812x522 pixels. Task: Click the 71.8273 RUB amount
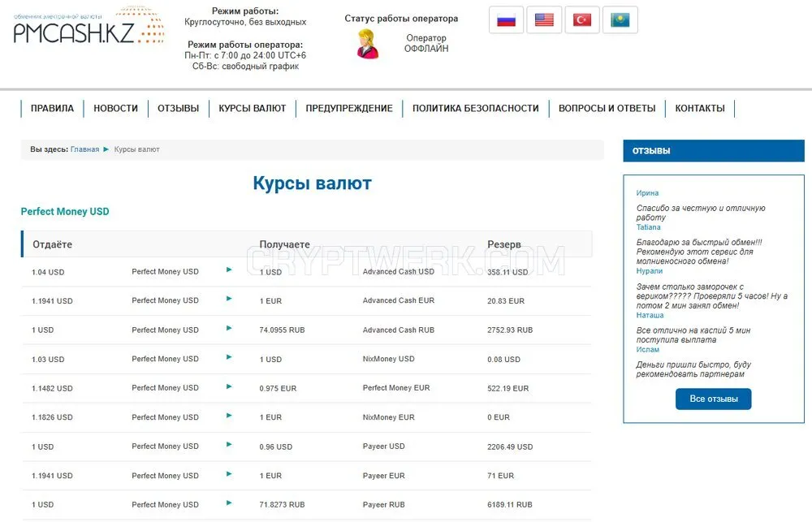[282, 505]
